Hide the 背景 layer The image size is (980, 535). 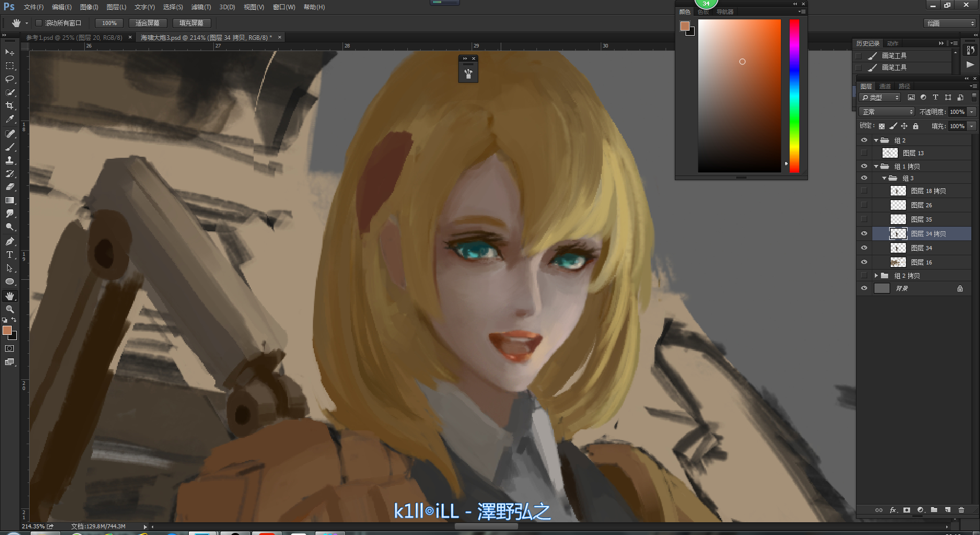(x=864, y=288)
